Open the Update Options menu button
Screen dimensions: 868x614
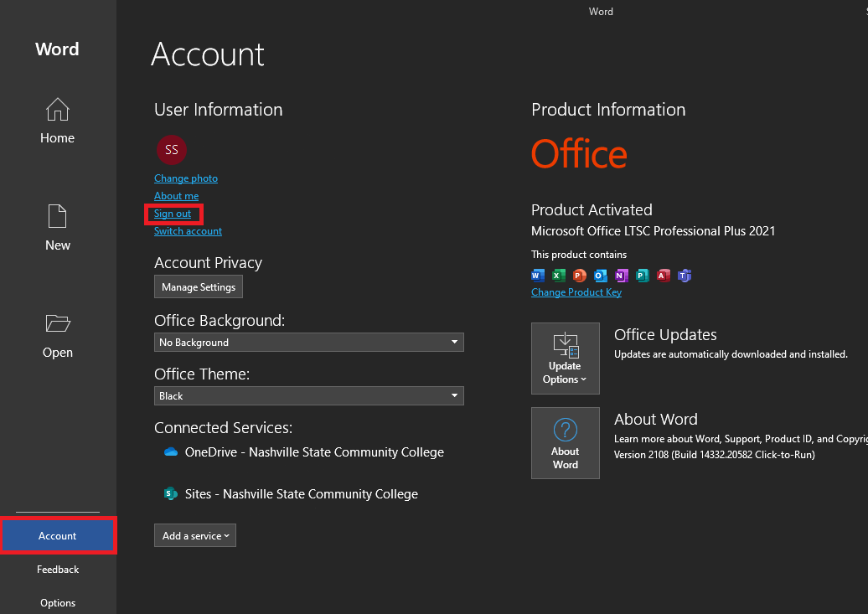point(566,359)
